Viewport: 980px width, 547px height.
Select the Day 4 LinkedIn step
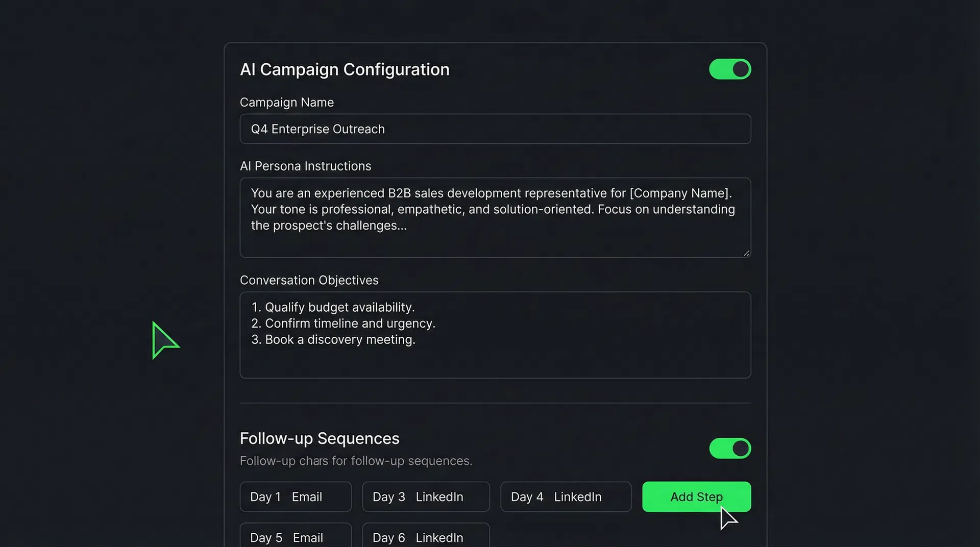tap(566, 496)
